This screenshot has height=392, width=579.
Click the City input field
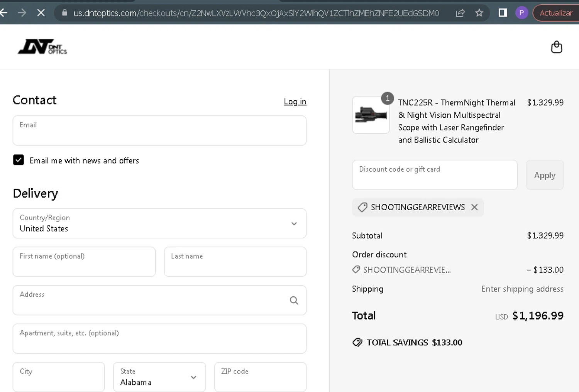59,377
